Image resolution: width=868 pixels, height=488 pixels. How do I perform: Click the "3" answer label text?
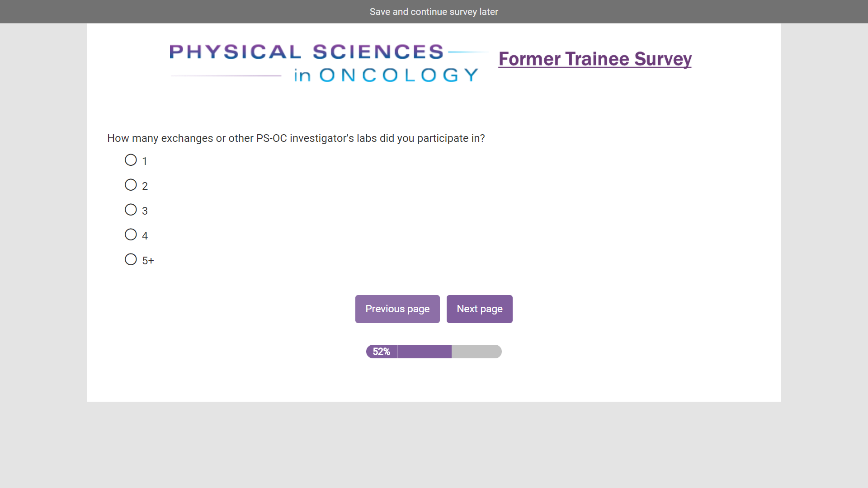[x=145, y=211]
